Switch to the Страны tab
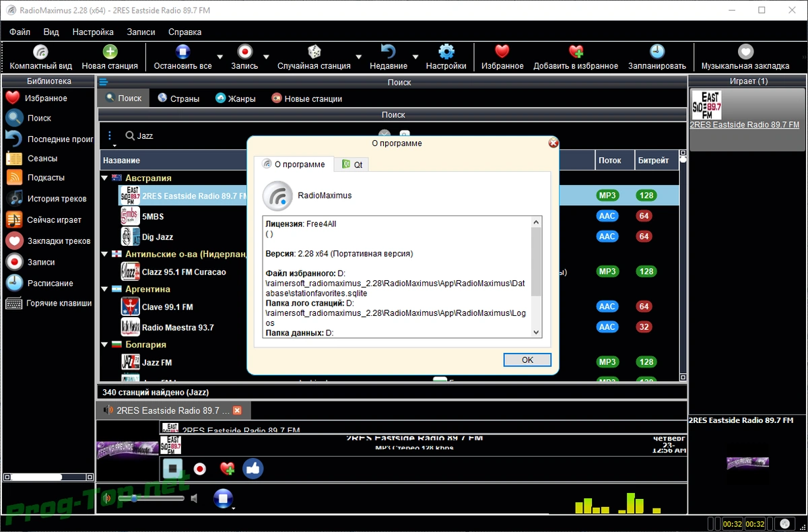 (x=178, y=98)
